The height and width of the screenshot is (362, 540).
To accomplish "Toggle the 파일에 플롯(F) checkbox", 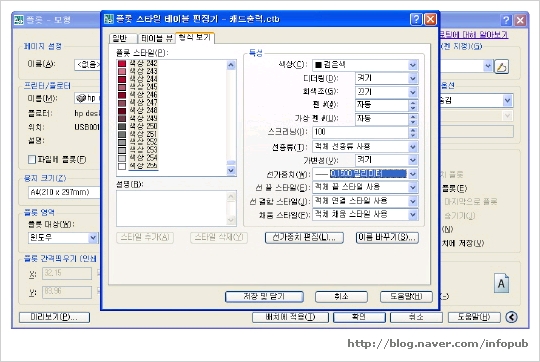I will (32, 159).
